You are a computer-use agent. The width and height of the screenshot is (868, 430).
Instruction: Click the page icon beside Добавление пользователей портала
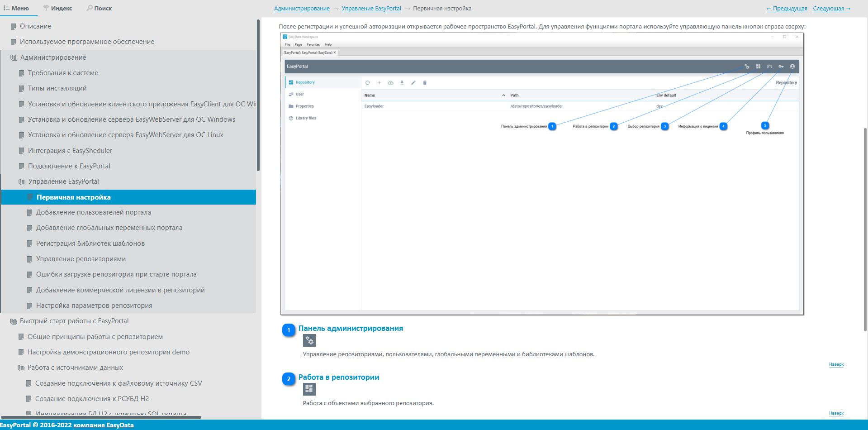pos(29,212)
